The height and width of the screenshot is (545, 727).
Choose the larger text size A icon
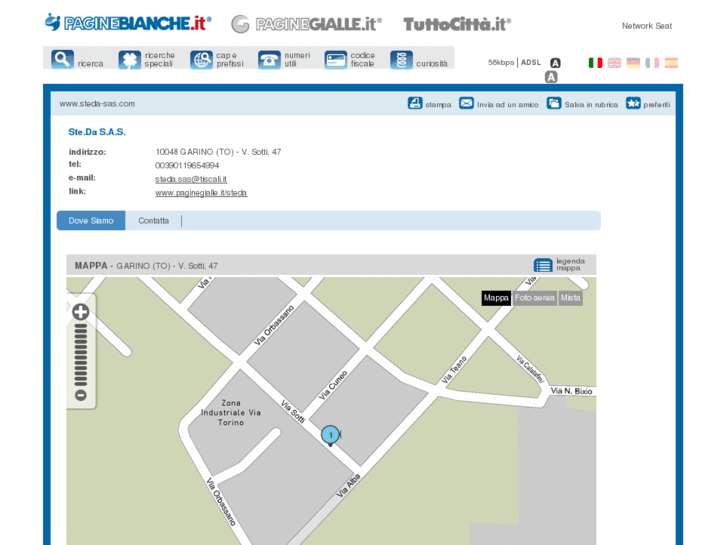551,77
